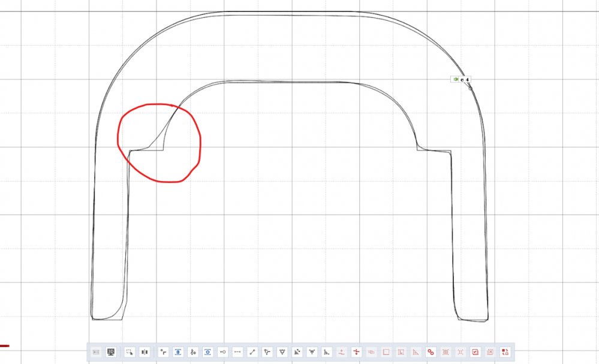Click the red two-circles link icon
This screenshot has height=364, width=599.
tap(431, 352)
